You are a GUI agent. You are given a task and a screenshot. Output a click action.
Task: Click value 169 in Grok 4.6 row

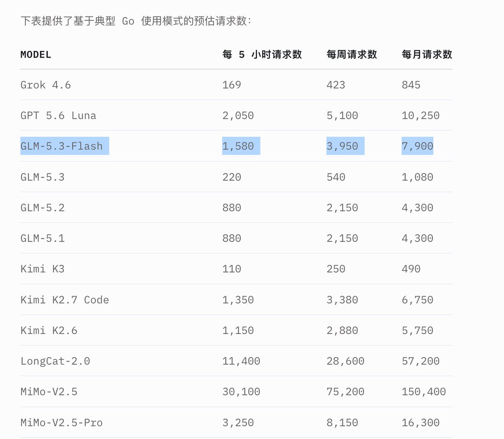(x=231, y=85)
